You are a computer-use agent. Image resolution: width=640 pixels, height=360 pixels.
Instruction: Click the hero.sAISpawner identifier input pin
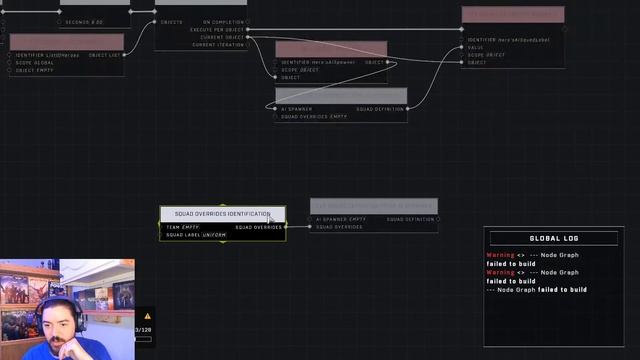pyautogui.click(x=275, y=62)
